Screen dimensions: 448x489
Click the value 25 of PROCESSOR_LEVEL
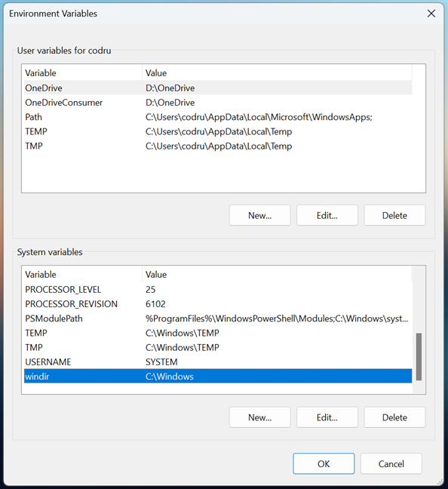[150, 290]
